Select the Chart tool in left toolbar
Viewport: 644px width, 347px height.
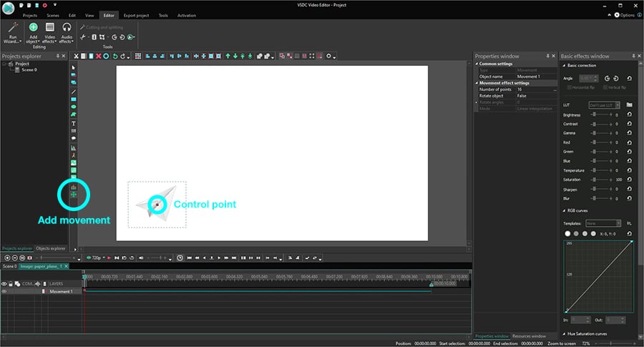pos(74,148)
